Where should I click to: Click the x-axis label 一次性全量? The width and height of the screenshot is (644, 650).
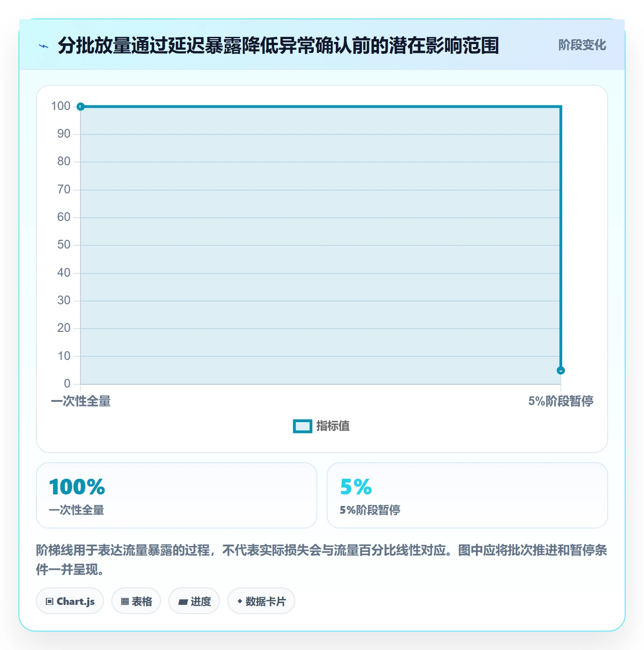point(80,401)
